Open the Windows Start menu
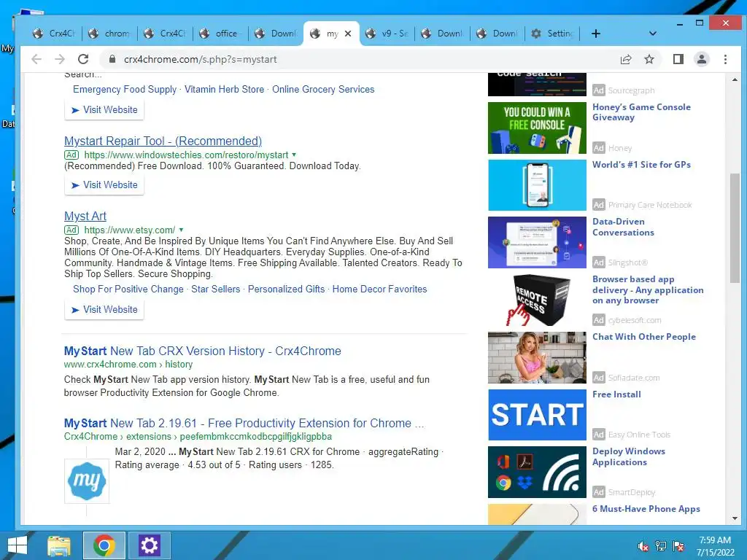 pos(18,545)
